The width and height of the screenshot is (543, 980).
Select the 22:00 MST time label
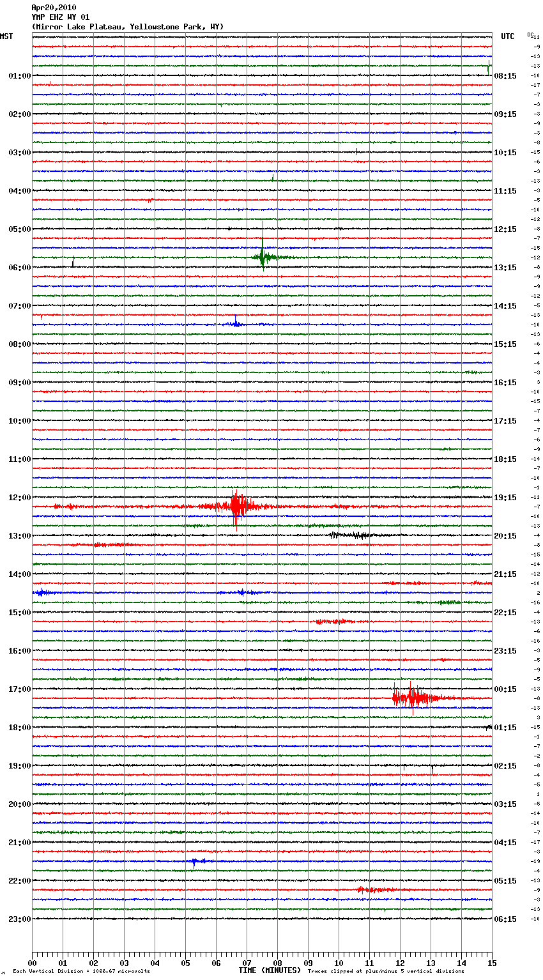click(20, 881)
